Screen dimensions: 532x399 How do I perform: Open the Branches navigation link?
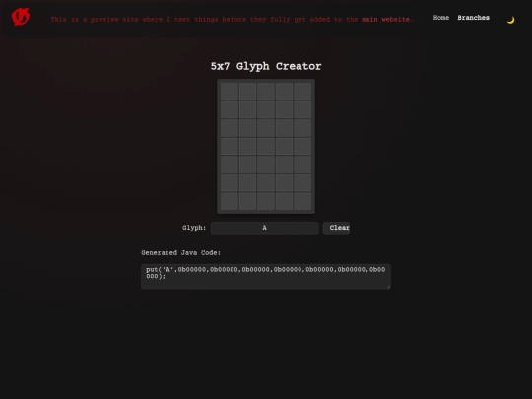point(473,18)
